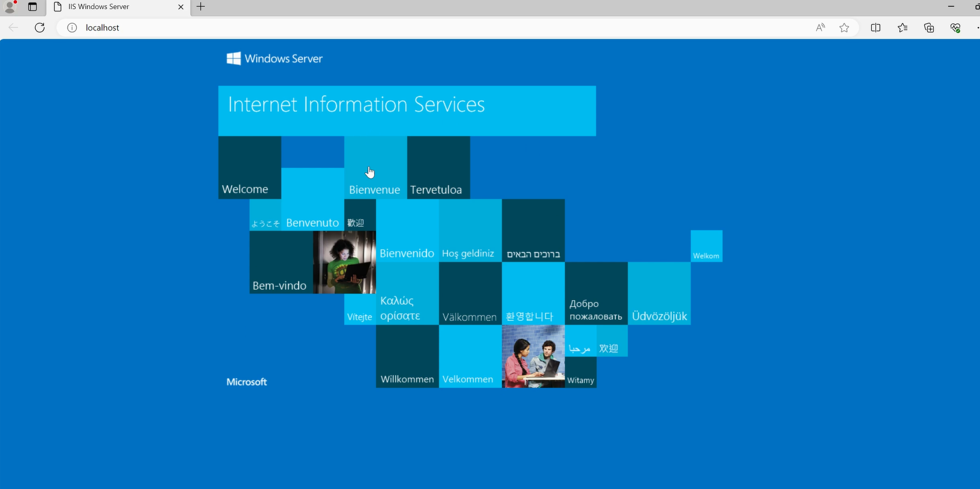Click the Velkommen tile
Screen dimensions: 980x489
[x=470, y=356]
